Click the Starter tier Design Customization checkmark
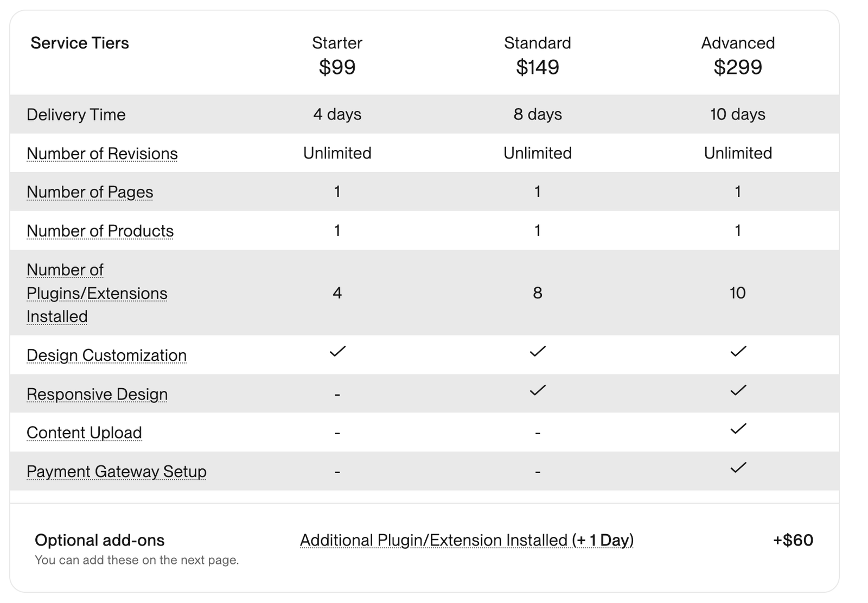 pyautogui.click(x=337, y=352)
